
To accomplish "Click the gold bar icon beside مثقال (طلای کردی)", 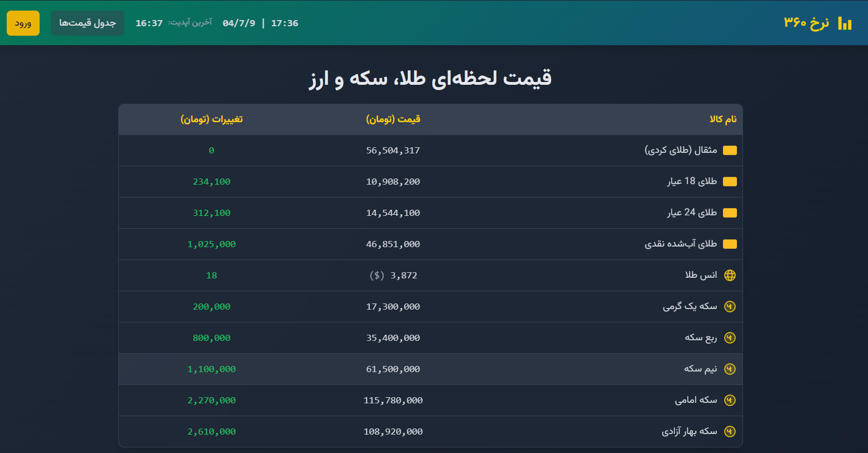I will tap(731, 150).
